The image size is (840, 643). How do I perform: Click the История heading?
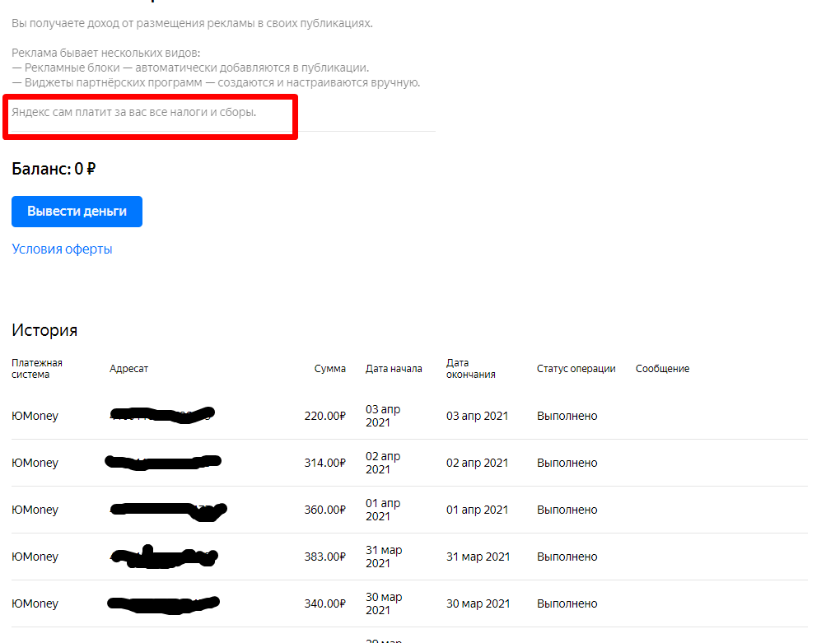click(44, 330)
